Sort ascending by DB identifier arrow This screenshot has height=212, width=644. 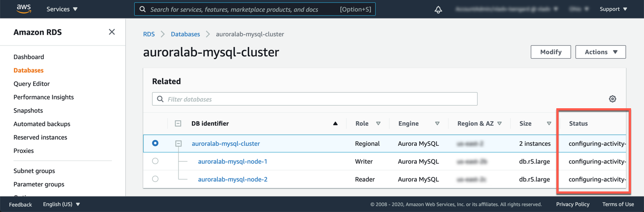point(335,123)
